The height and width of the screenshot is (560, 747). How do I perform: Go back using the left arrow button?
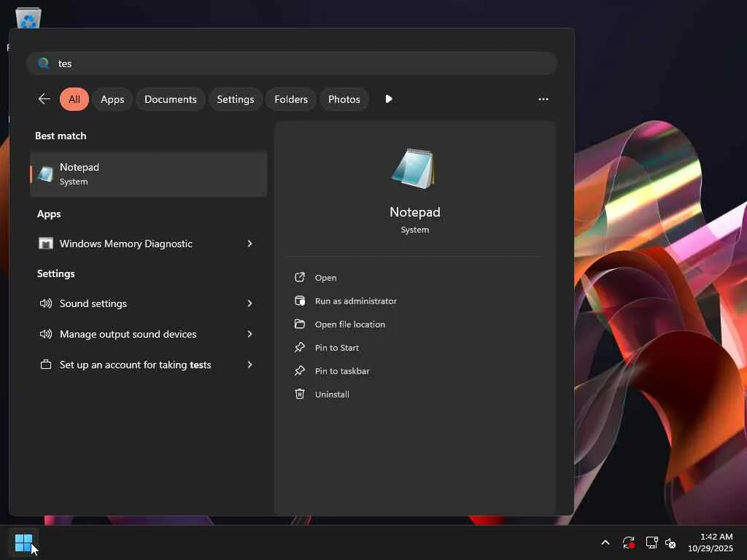coord(44,99)
